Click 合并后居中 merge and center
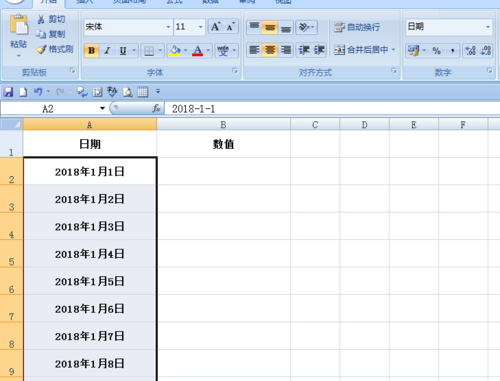Viewport: 500px width, 381px height. (361, 50)
